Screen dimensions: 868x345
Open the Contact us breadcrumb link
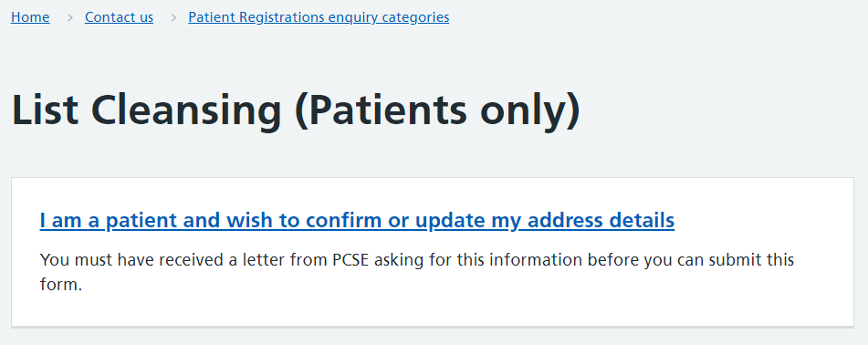(x=119, y=17)
